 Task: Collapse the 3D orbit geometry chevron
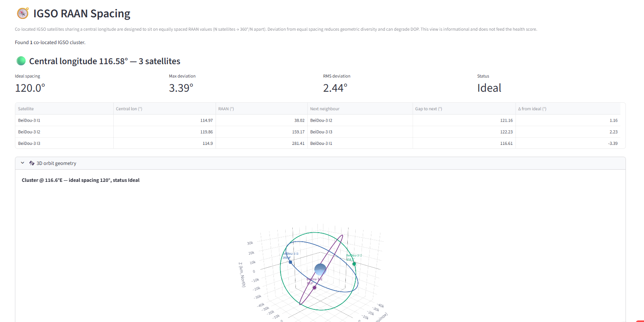22,163
